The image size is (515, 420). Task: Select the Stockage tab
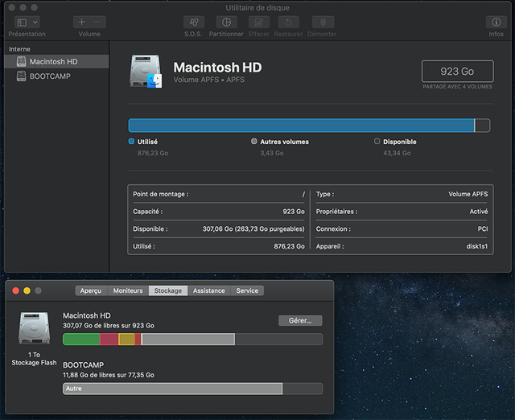coord(168,290)
